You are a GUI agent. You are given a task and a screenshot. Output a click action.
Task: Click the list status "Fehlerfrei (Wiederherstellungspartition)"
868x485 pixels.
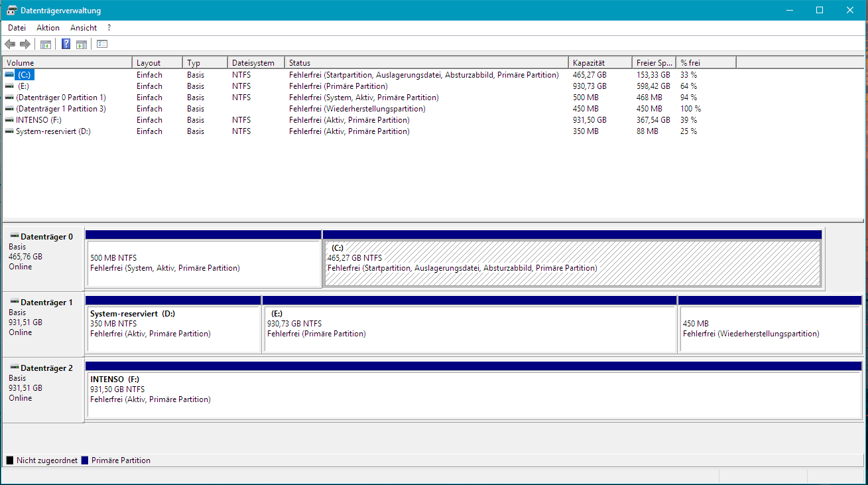pos(357,109)
